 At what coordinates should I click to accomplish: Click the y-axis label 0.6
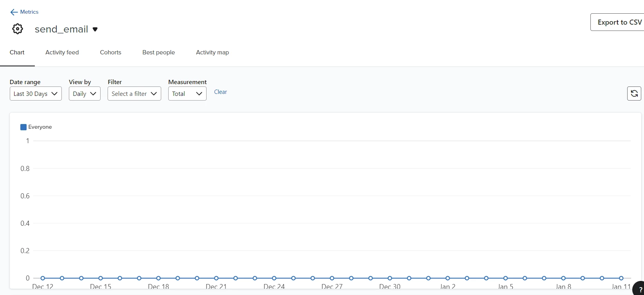[x=25, y=196]
